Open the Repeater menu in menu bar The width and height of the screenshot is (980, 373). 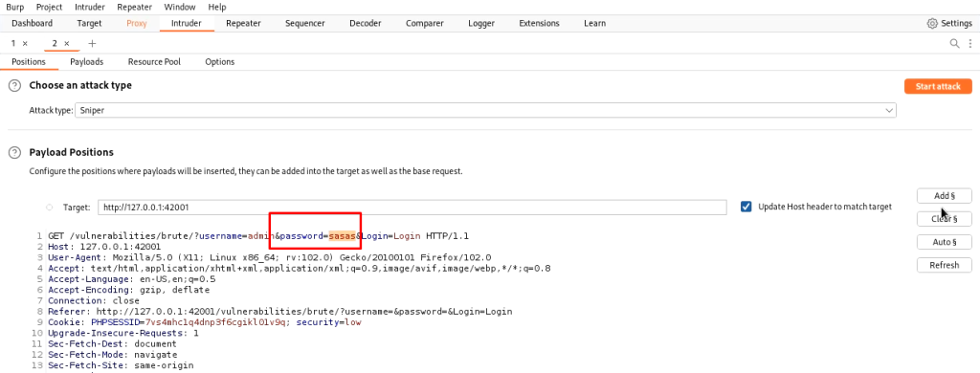pyautogui.click(x=134, y=7)
